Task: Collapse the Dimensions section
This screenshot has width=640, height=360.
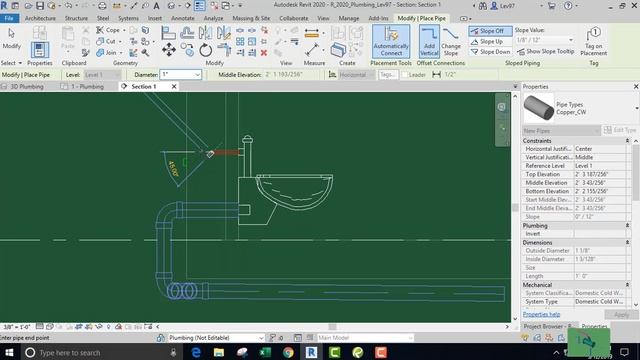Action: [627, 242]
